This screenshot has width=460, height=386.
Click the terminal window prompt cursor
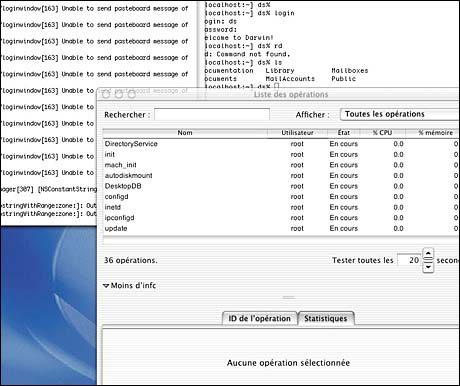[277, 86]
